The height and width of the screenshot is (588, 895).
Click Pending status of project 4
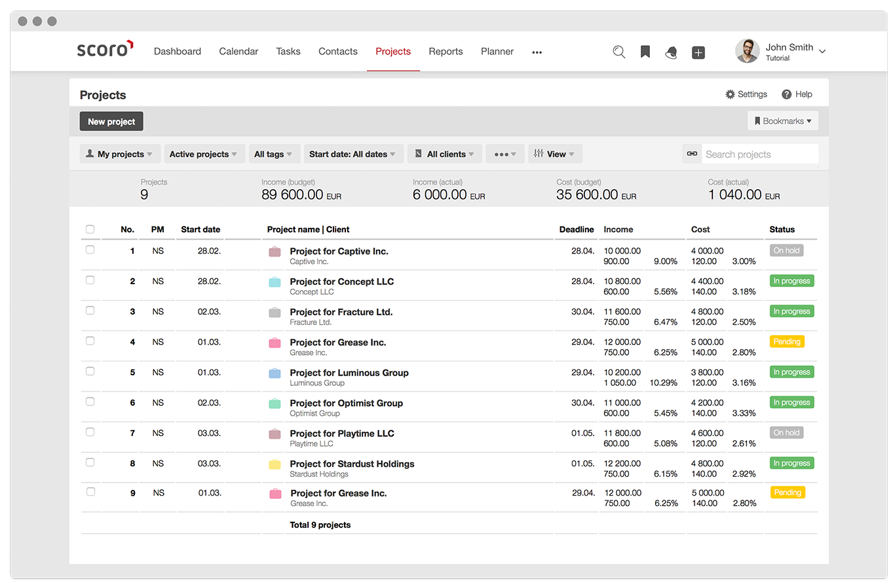pos(787,342)
